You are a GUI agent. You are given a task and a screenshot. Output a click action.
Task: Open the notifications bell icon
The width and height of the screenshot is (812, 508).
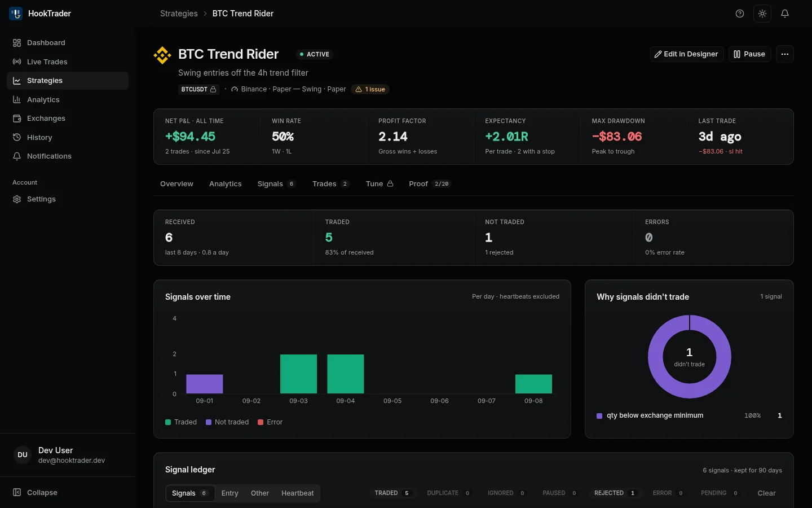pyautogui.click(x=785, y=14)
